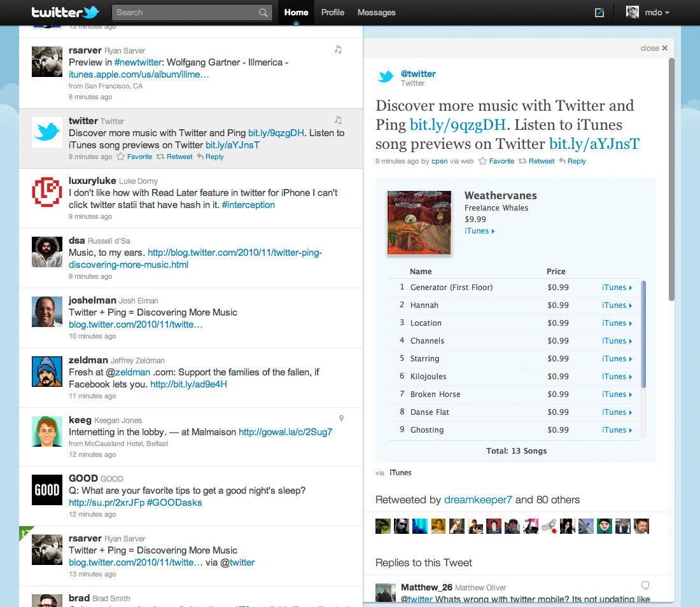Click the location pin on keeg's tweet
The width and height of the screenshot is (700, 607).
[x=341, y=418]
